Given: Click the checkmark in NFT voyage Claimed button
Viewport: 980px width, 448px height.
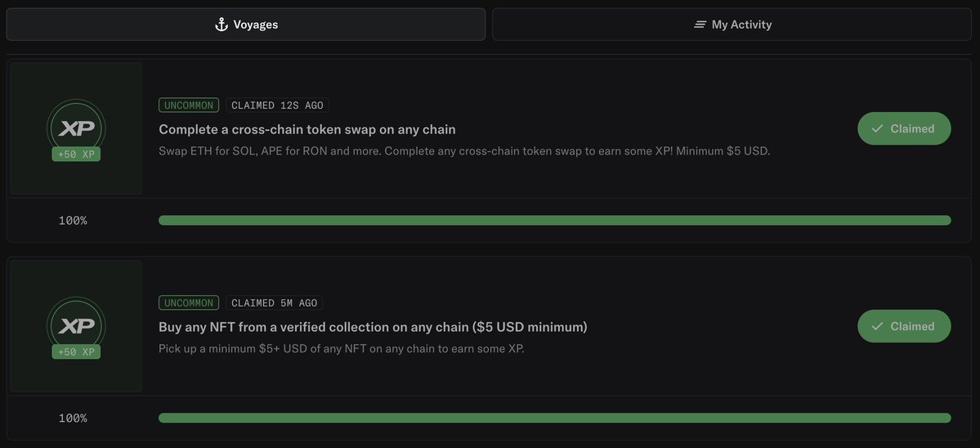Looking at the screenshot, I should pyautogui.click(x=878, y=326).
